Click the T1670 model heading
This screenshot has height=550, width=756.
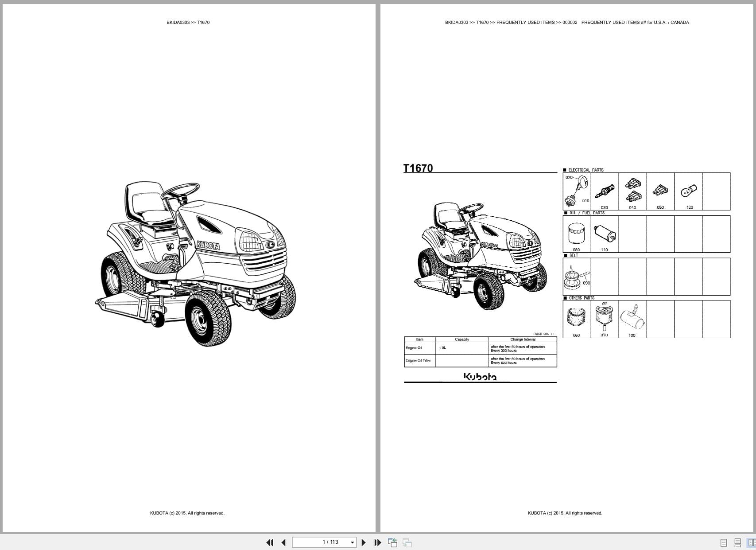[x=418, y=168]
